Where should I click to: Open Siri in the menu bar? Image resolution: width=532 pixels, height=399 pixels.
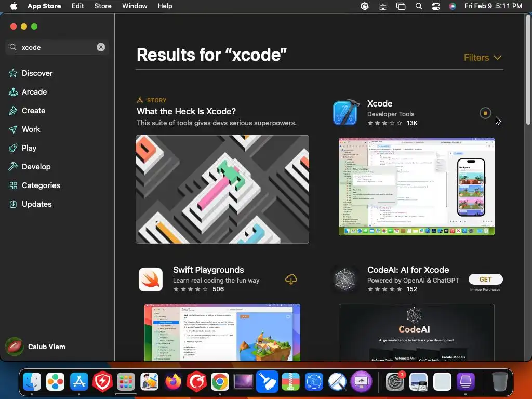point(453,6)
